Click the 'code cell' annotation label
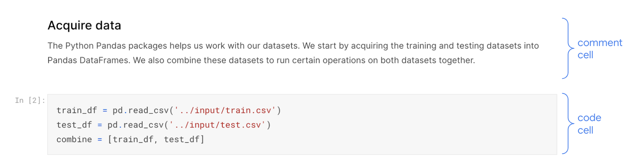Image resolution: width=644 pixels, height=166 pixels. (x=589, y=124)
